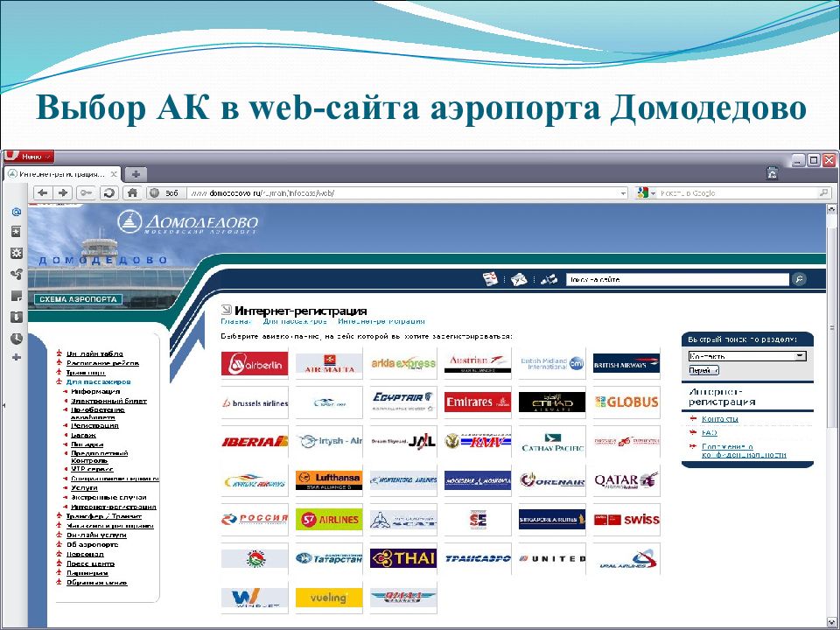The height and width of the screenshot is (630, 840).
Task: Pick the Emirates airline logo
Action: pos(478,402)
